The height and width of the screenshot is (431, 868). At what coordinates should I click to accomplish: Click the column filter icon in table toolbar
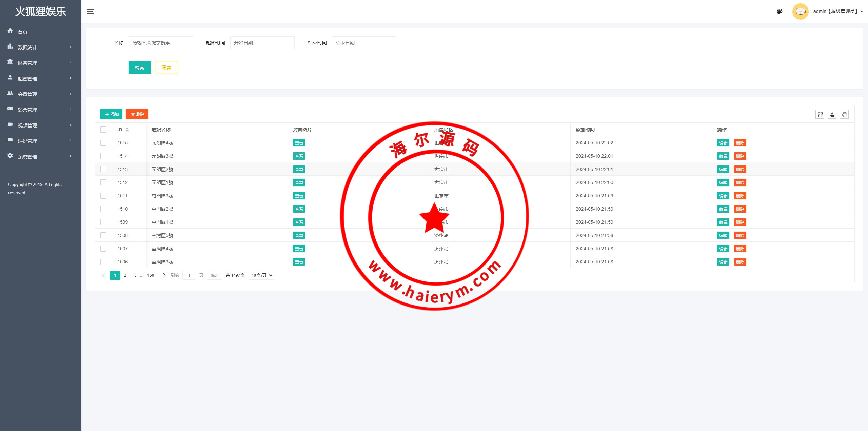820,115
